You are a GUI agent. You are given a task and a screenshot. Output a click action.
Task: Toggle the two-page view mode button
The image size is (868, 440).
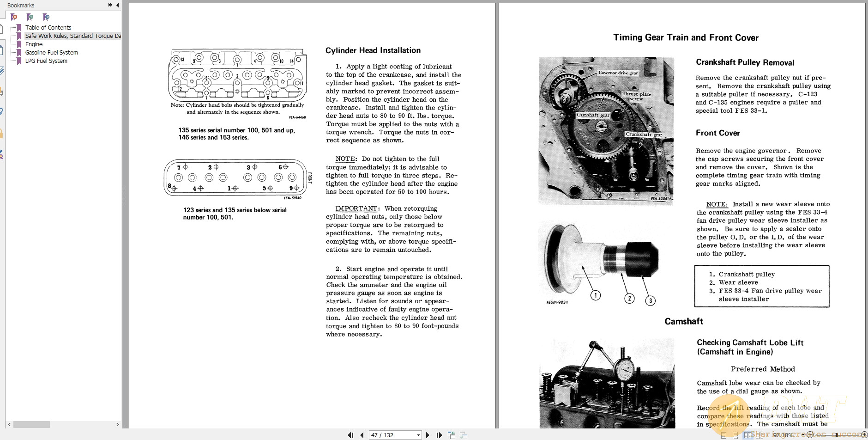coord(748,435)
